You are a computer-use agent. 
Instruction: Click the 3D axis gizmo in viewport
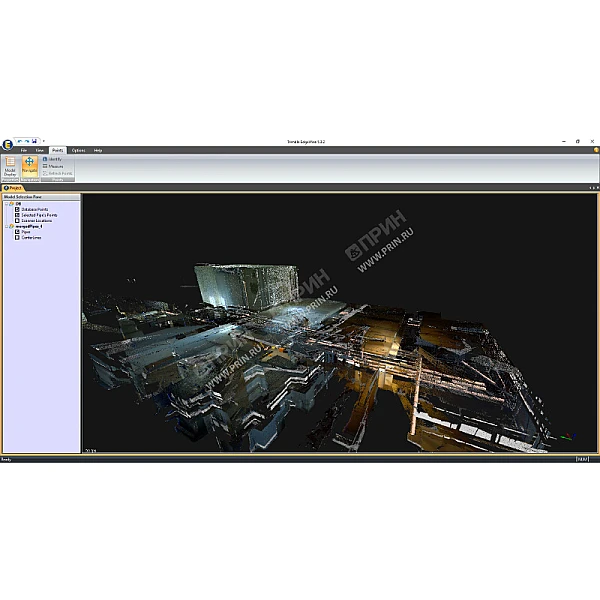[x=566, y=436]
